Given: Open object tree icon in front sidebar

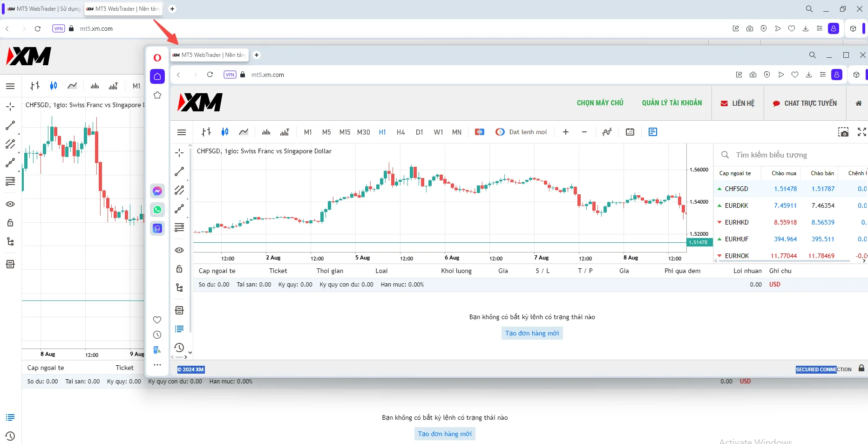Looking at the screenshot, I should [x=179, y=287].
